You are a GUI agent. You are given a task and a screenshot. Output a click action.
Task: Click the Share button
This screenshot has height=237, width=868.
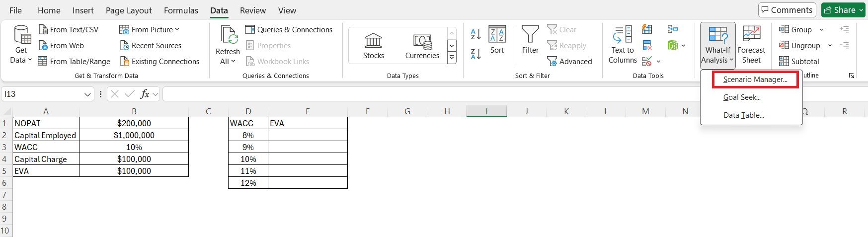pyautogui.click(x=843, y=10)
